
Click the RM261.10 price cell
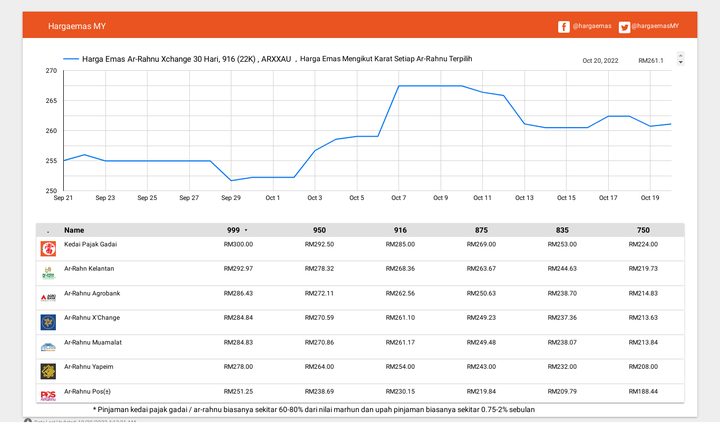click(400, 318)
